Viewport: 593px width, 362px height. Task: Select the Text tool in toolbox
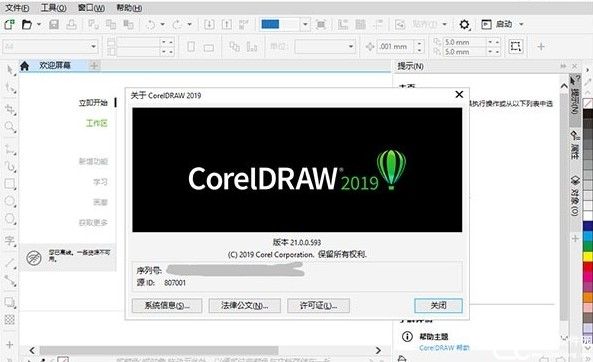coord(10,241)
